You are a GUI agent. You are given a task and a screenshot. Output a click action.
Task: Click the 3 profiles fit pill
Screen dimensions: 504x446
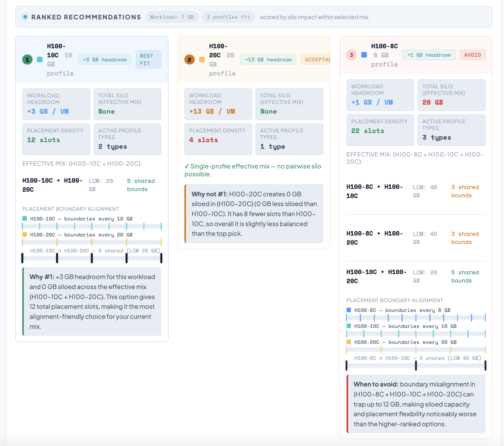[228, 17]
